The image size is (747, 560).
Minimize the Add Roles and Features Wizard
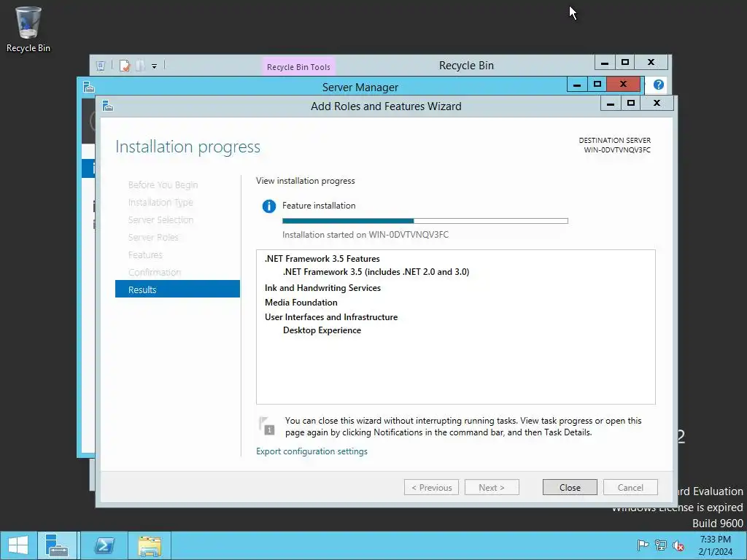pyautogui.click(x=611, y=103)
